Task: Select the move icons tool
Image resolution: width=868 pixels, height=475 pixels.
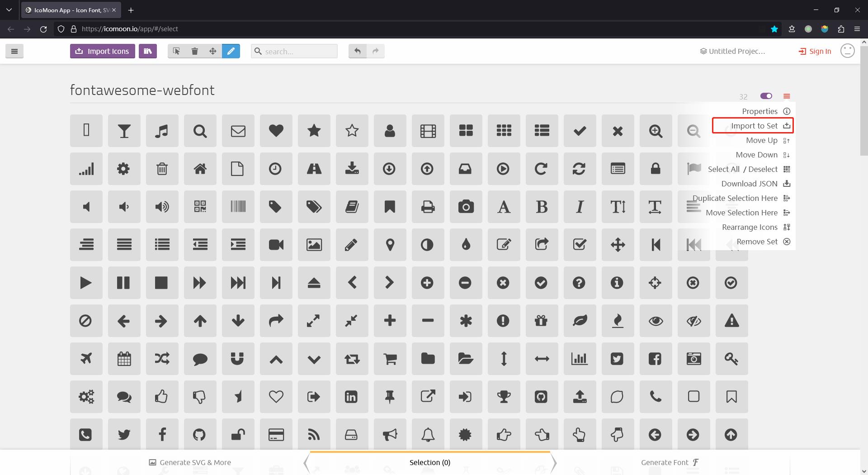Action: click(212, 51)
